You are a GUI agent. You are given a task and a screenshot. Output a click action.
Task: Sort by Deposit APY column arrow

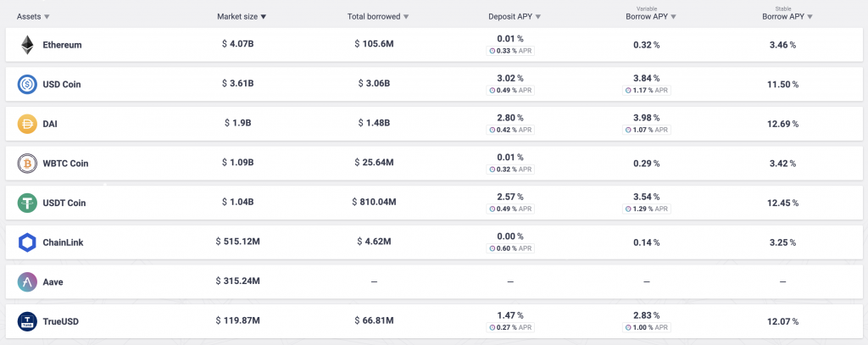click(538, 17)
